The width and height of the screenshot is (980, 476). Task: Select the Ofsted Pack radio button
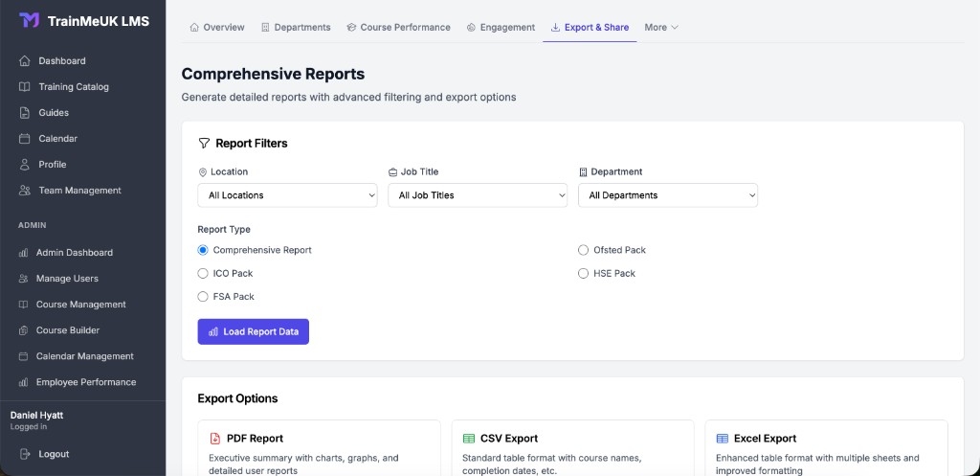pos(583,250)
